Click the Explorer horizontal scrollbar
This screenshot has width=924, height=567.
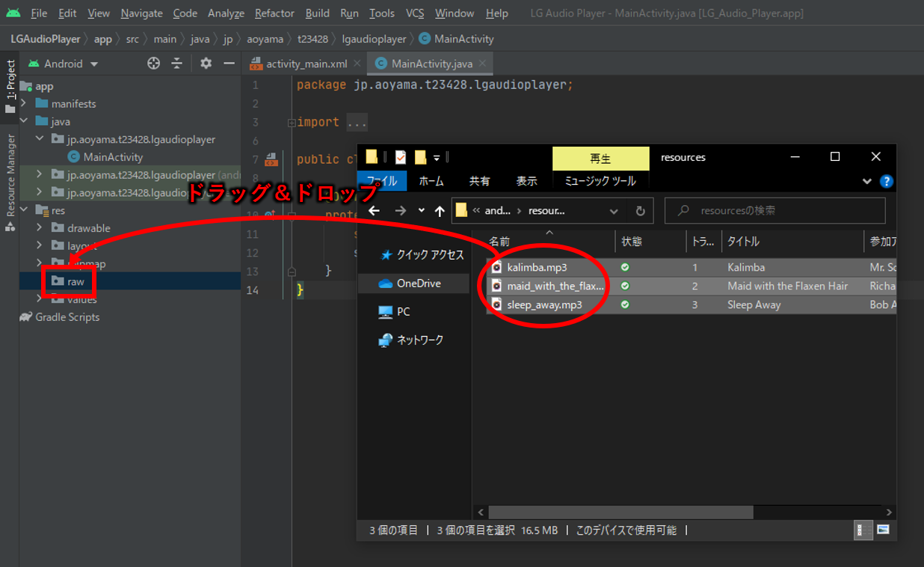(621, 512)
